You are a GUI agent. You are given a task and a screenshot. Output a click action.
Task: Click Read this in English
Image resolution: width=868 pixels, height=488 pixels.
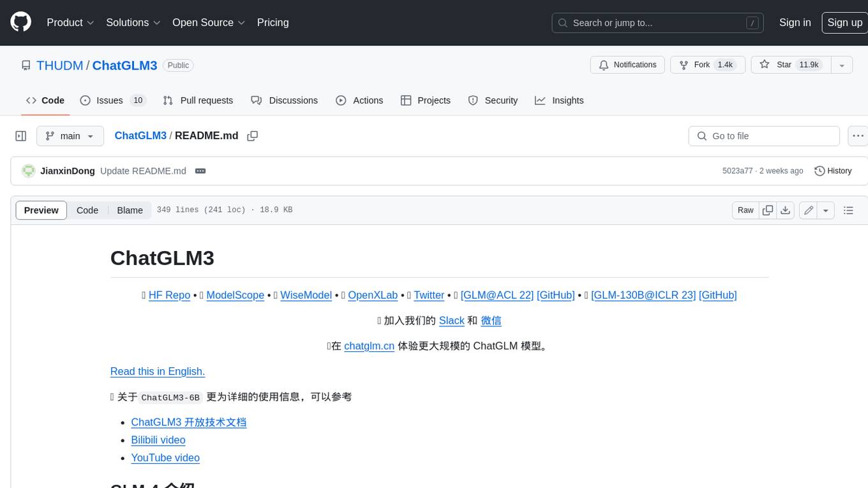(x=158, y=371)
